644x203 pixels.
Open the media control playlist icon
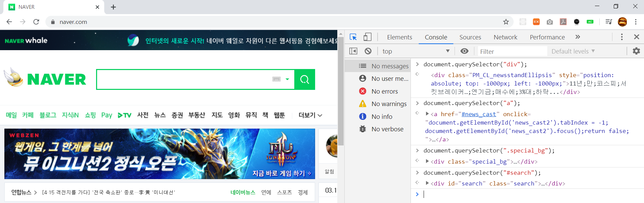(x=608, y=22)
